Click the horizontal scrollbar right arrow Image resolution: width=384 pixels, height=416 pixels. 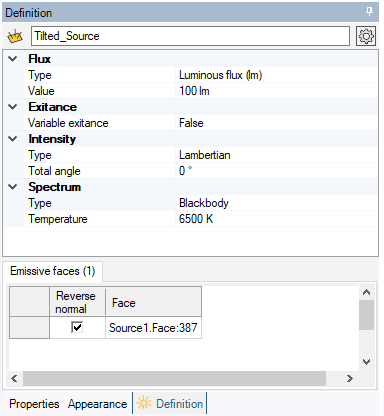349,379
